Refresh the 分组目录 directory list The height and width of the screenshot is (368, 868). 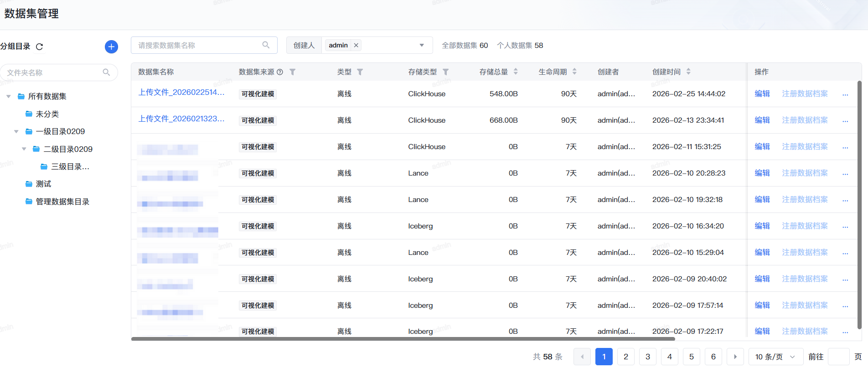point(39,47)
